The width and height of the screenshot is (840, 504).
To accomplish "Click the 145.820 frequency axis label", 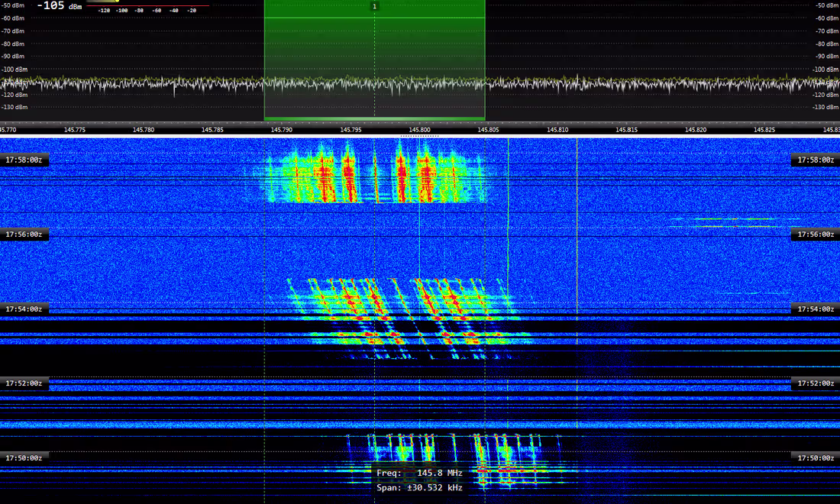I will coord(696,130).
